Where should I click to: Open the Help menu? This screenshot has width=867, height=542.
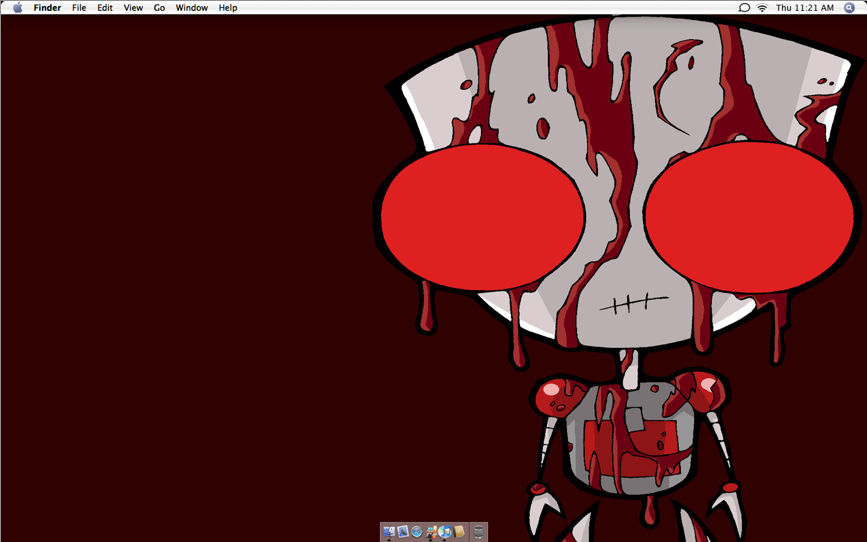[x=228, y=8]
